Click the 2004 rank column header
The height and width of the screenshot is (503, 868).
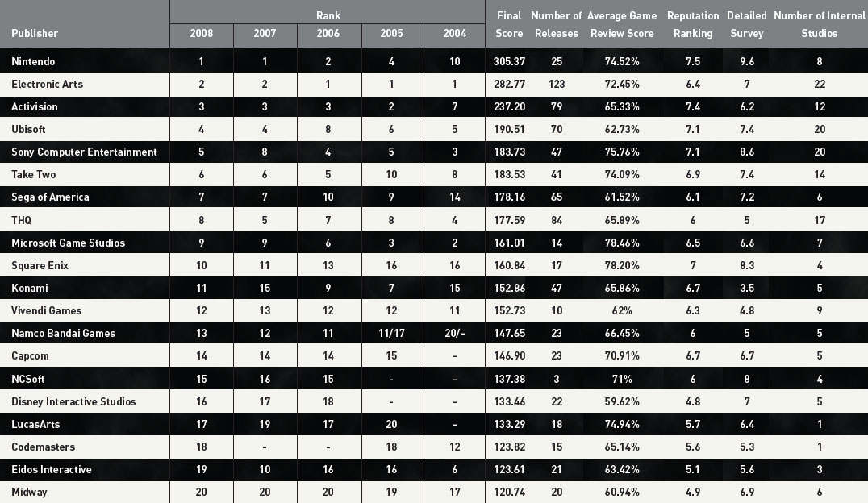tap(453, 35)
